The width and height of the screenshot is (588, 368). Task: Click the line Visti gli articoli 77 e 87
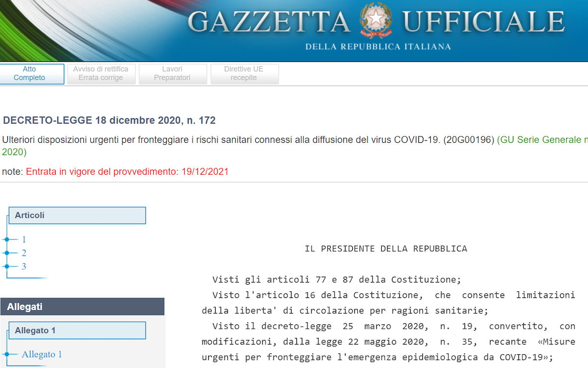(x=337, y=280)
